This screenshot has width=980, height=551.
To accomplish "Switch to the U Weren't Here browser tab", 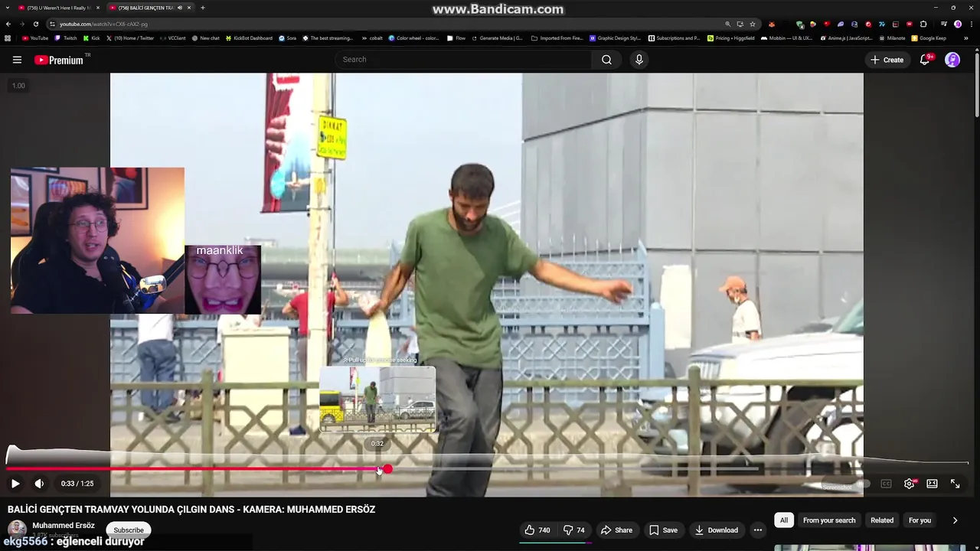I will pyautogui.click(x=58, y=8).
